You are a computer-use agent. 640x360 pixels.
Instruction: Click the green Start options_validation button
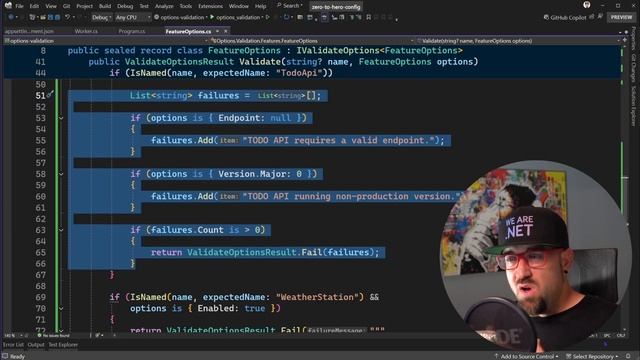pyautogui.click(x=236, y=17)
